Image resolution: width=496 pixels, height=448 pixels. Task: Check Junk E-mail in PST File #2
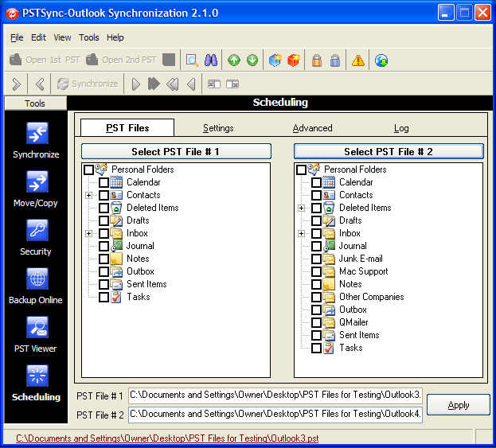316,259
